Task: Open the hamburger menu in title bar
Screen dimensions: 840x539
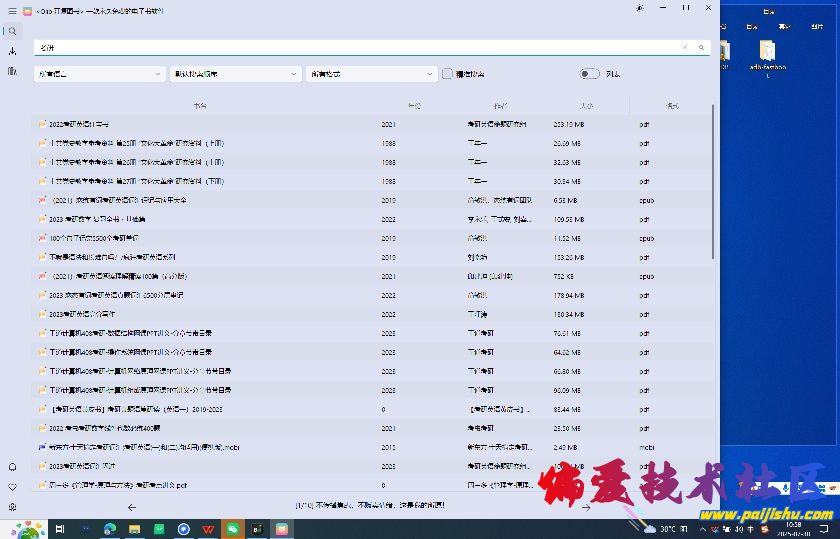Action: point(11,10)
